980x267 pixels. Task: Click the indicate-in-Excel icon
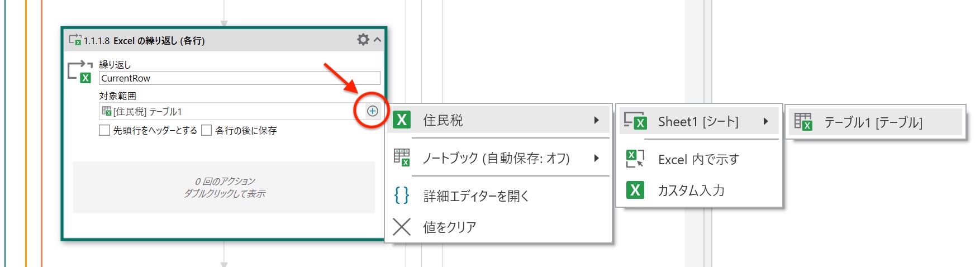(x=635, y=159)
